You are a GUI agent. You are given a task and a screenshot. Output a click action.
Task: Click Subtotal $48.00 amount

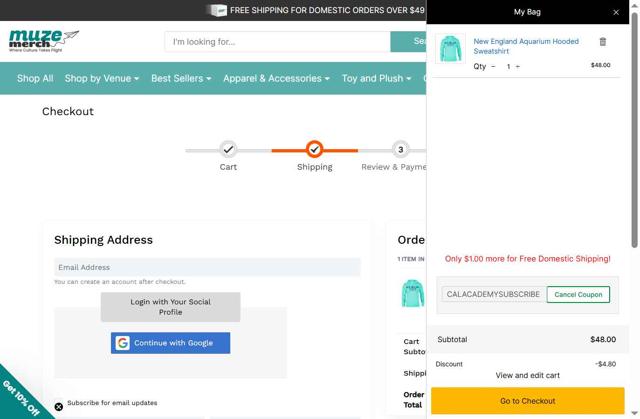point(603,339)
